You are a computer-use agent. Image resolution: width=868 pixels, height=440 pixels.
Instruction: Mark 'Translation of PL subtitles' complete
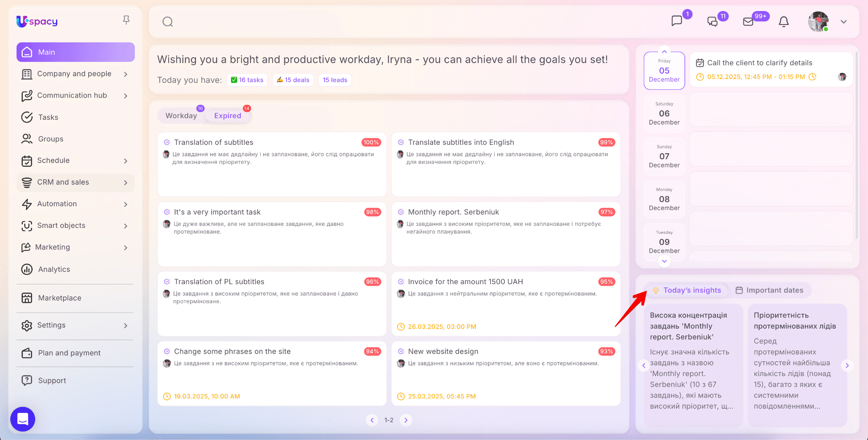pyautogui.click(x=167, y=282)
